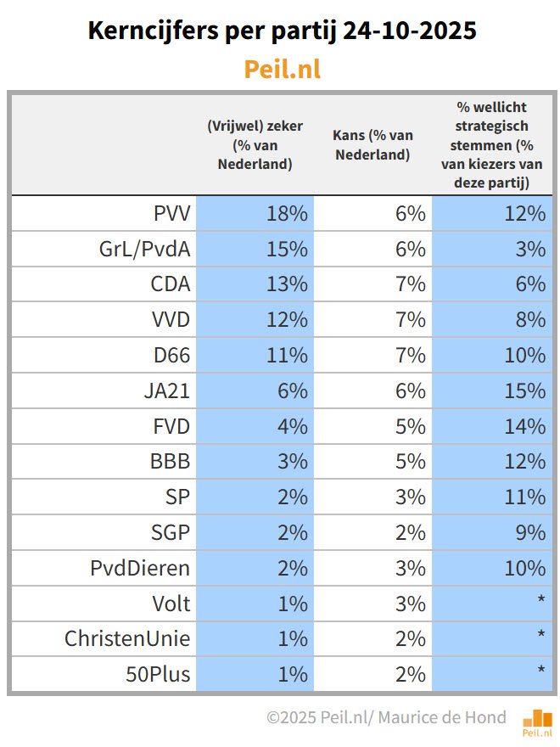Select the PvdDieren row label
This screenshot has height=747, width=560.
click(140, 568)
